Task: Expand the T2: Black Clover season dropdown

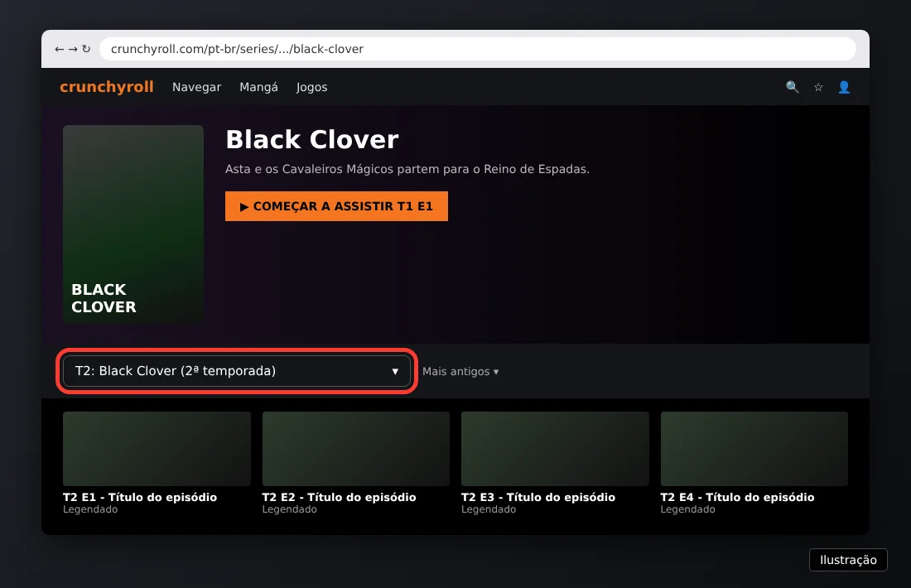Action: click(x=237, y=371)
